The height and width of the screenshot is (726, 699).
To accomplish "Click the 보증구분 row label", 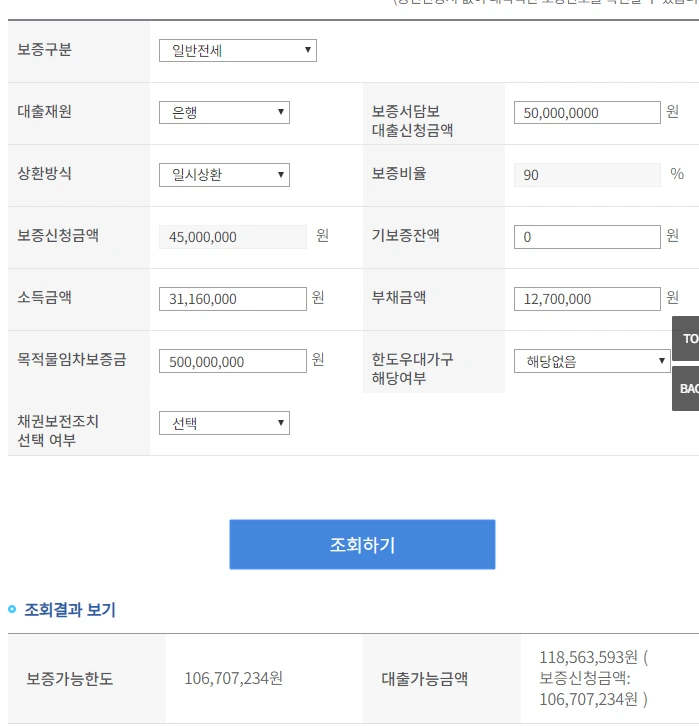I will coord(44,50).
